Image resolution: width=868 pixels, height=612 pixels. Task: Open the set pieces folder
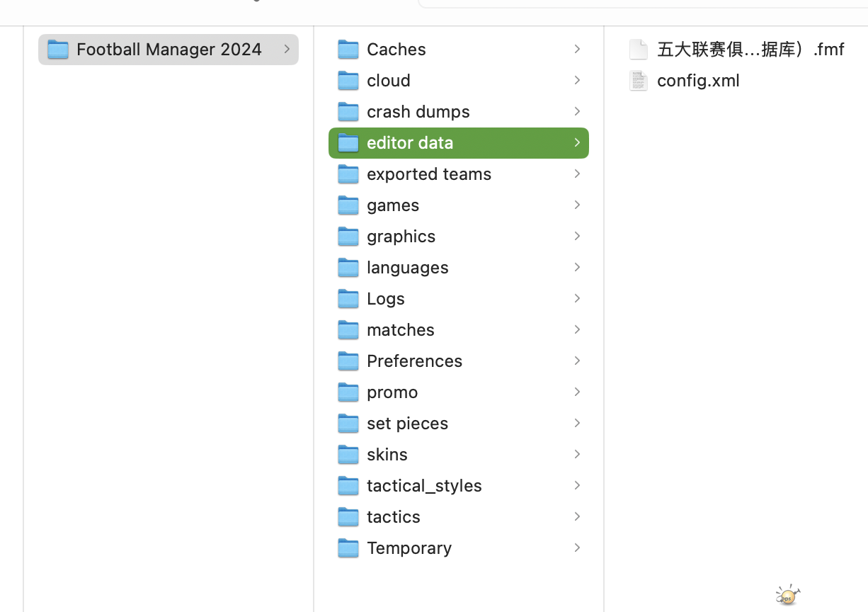point(407,424)
